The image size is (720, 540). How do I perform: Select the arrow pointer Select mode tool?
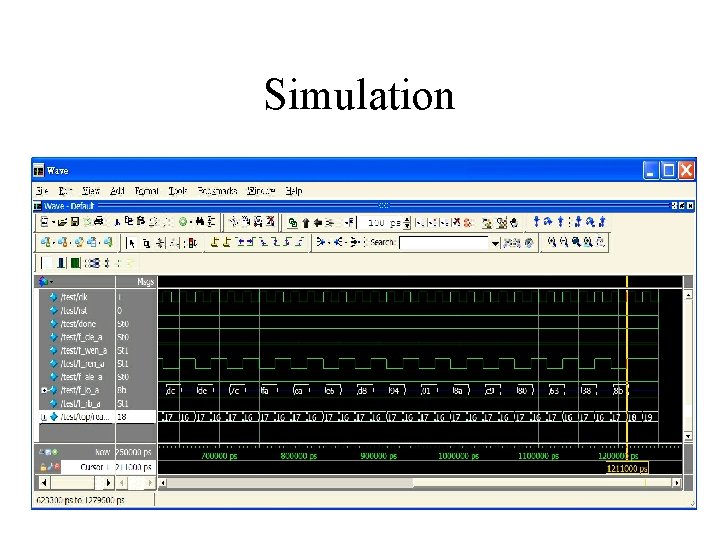tap(132, 242)
